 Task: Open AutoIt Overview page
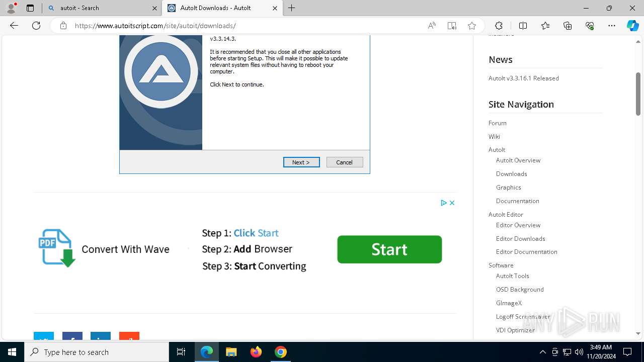coord(518,160)
